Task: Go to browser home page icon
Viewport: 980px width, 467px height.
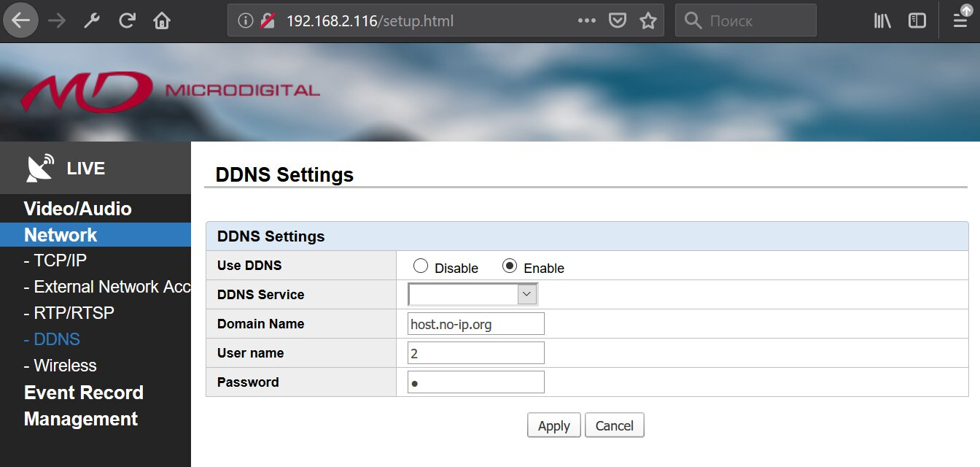Action: coord(161,20)
